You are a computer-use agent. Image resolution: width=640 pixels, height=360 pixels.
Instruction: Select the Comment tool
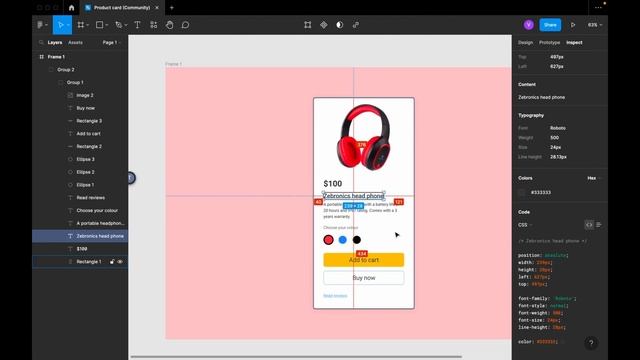pos(185,25)
